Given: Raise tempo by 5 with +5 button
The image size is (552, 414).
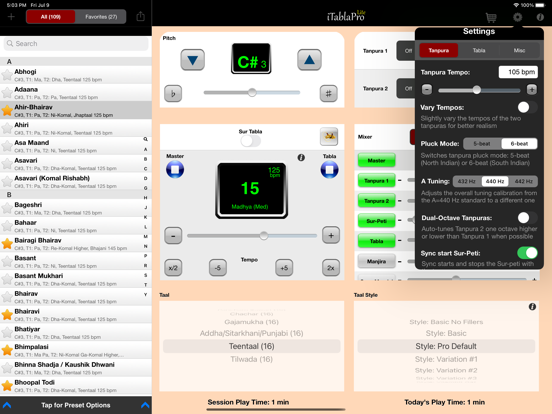Looking at the screenshot, I should pos(284,268).
